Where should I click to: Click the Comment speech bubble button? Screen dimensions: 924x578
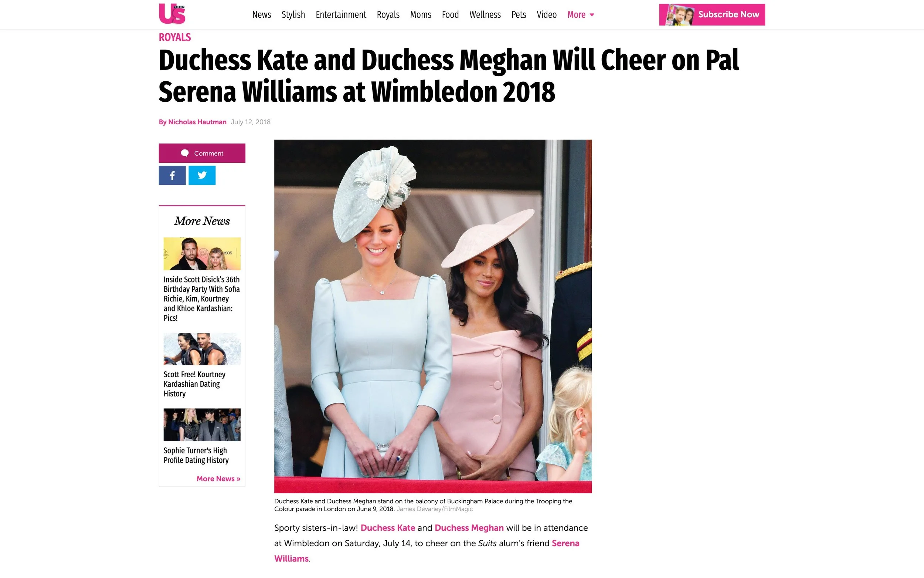click(x=202, y=153)
